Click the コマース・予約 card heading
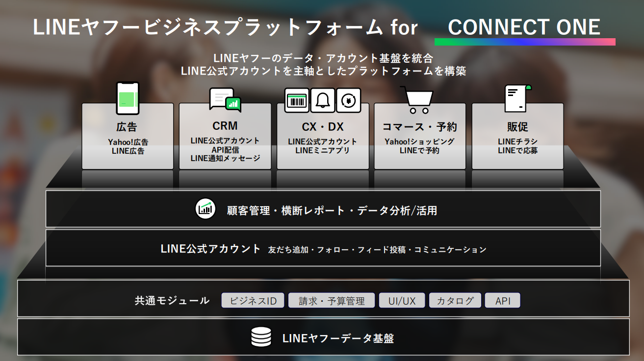The width and height of the screenshot is (644, 361). tap(420, 127)
